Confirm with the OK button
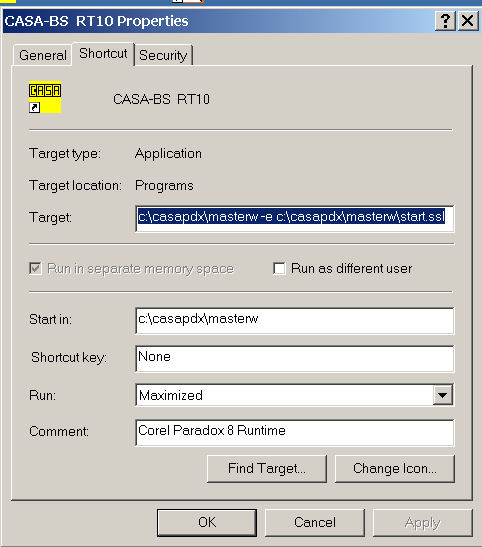This screenshot has height=547, width=482. tap(207, 523)
